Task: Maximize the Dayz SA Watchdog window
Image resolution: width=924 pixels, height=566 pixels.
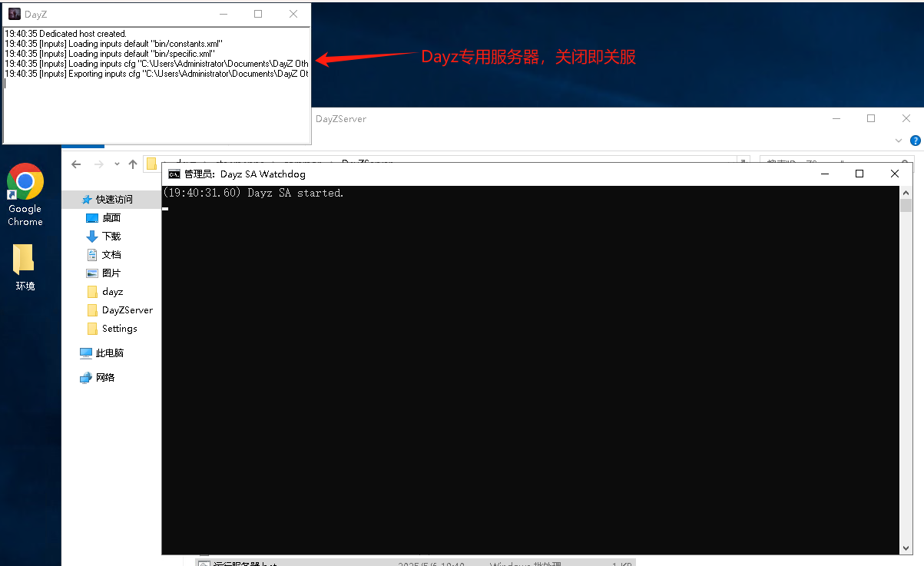Action: tap(859, 174)
